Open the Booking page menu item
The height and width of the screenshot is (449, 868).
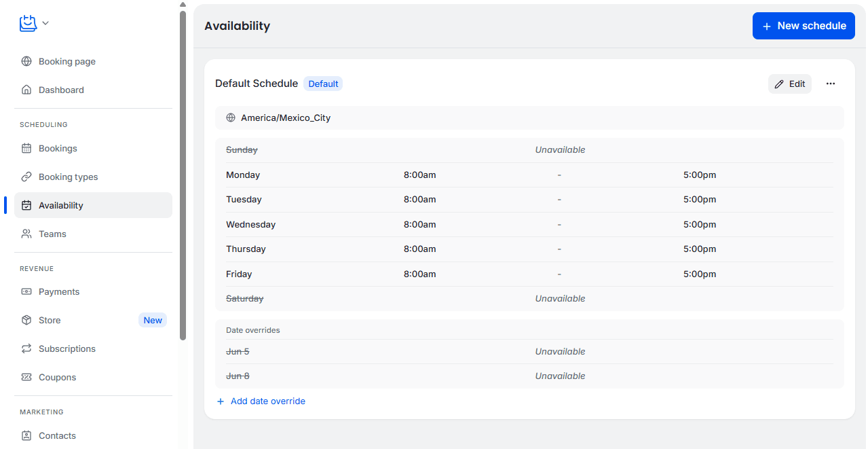[93, 61]
